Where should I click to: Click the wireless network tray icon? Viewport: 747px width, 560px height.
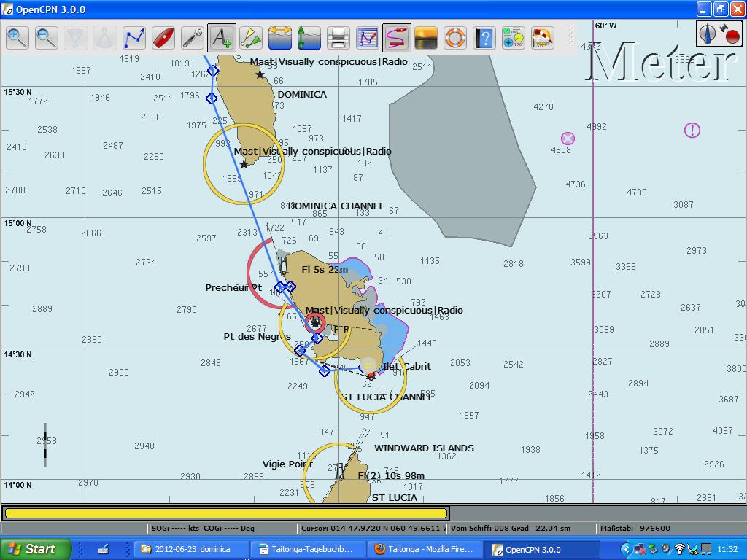click(x=680, y=549)
